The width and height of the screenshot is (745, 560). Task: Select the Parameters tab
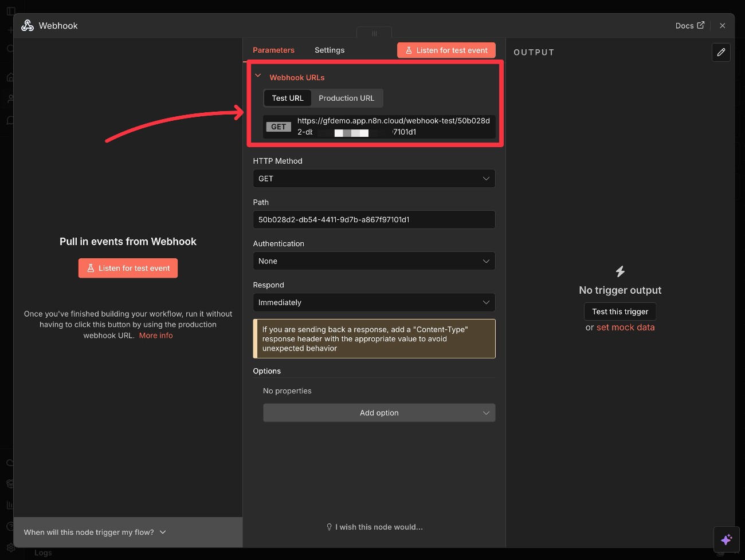(x=274, y=50)
